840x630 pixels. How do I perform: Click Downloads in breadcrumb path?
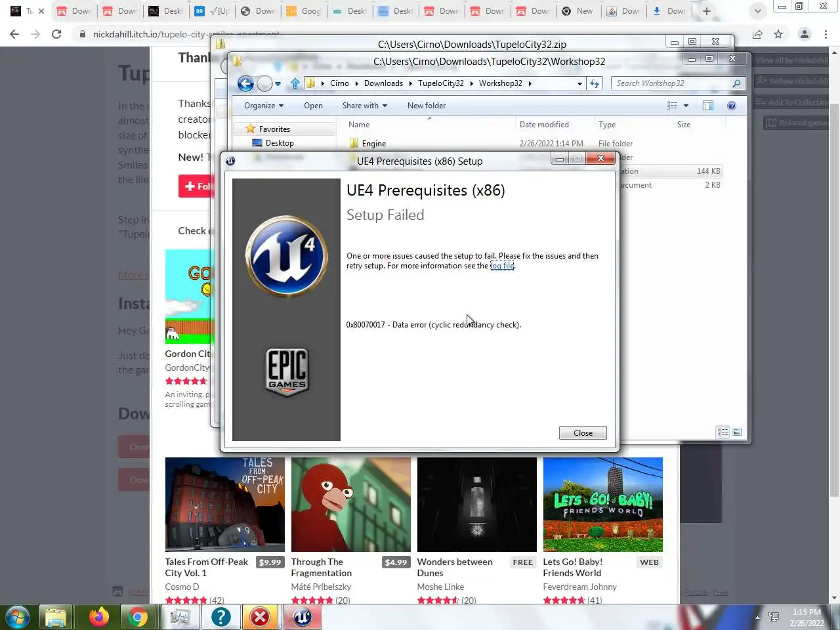[x=383, y=83]
